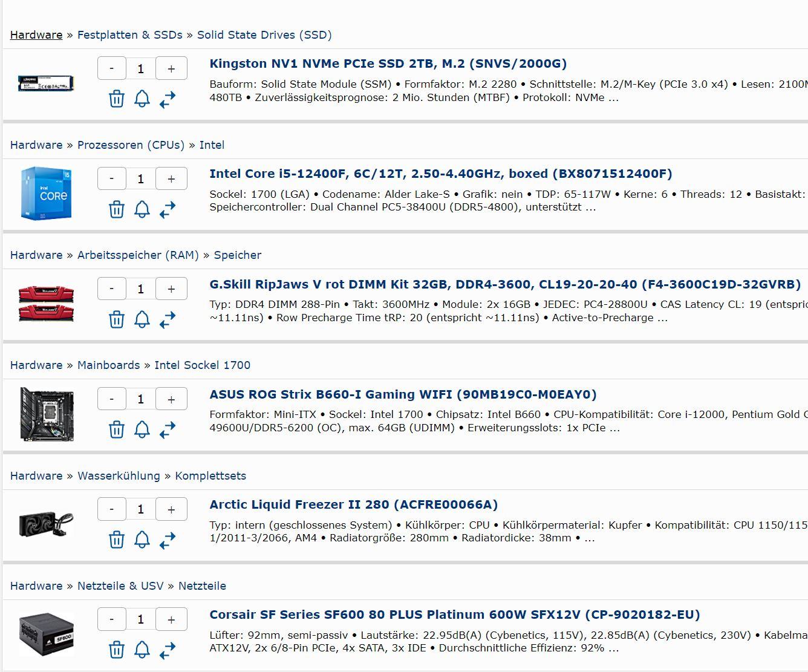This screenshot has height=672, width=808.
Task: Click swap arrows for G.Skill RipJaws V
Action: tap(168, 320)
